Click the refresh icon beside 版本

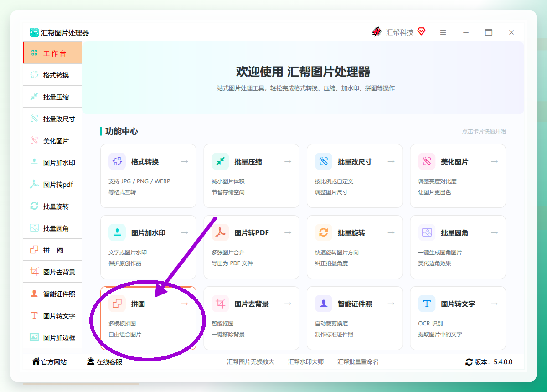pos(469,362)
